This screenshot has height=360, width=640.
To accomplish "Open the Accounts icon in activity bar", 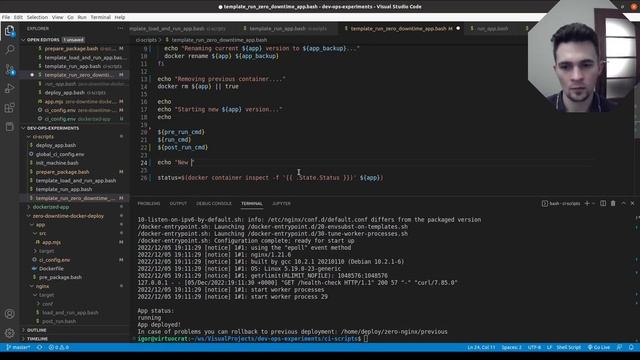I will tap(9, 314).
